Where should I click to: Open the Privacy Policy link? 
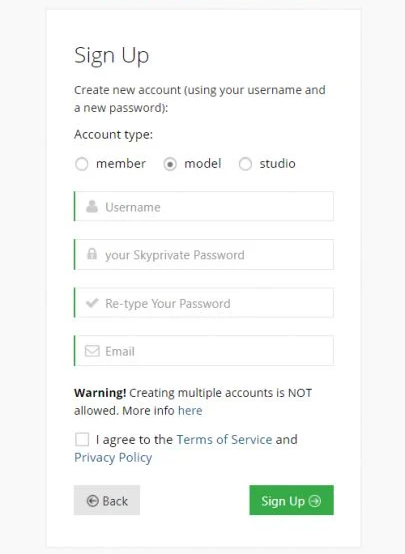[113, 458]
